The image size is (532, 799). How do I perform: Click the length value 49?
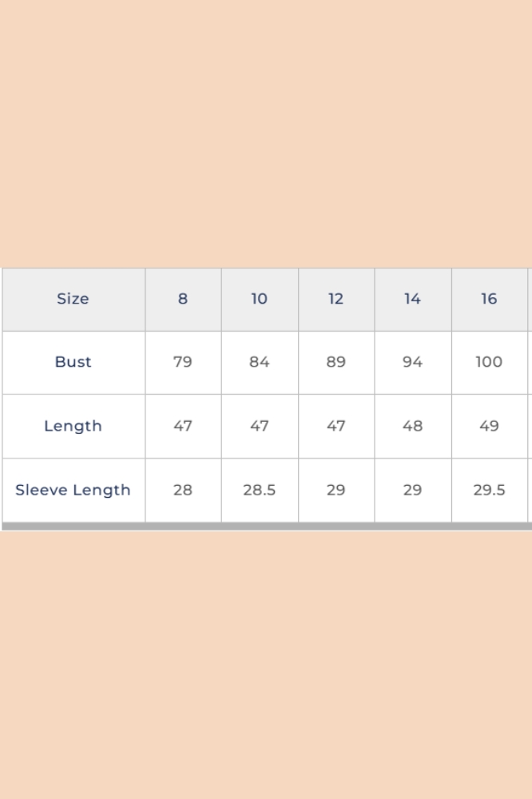click(489, 426)
